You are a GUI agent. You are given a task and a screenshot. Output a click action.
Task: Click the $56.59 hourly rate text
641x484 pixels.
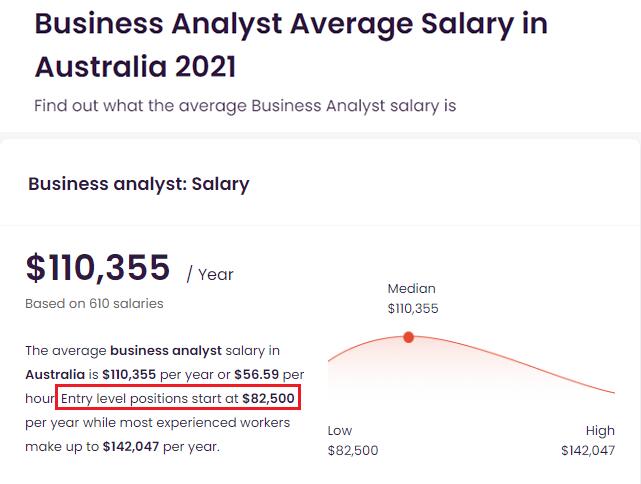tap(257, 375)
